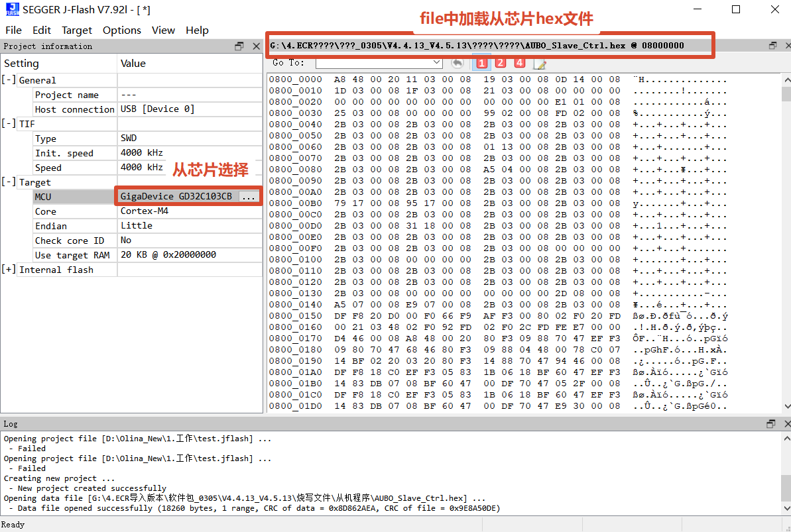Click the Cortex-M4 value
The height and width of the screenshot is (532, 791).
pos(145,211)
